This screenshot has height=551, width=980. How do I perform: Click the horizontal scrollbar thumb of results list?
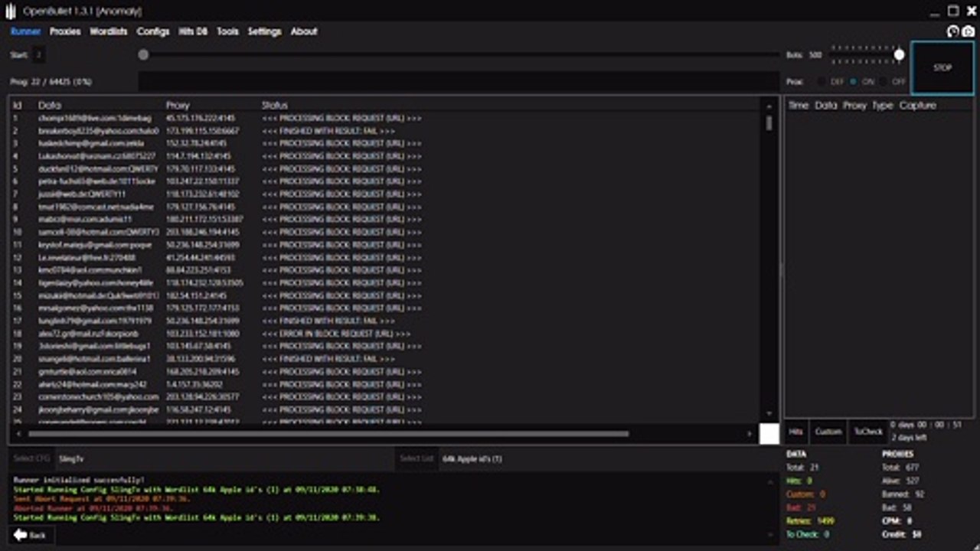click(330, 433)
